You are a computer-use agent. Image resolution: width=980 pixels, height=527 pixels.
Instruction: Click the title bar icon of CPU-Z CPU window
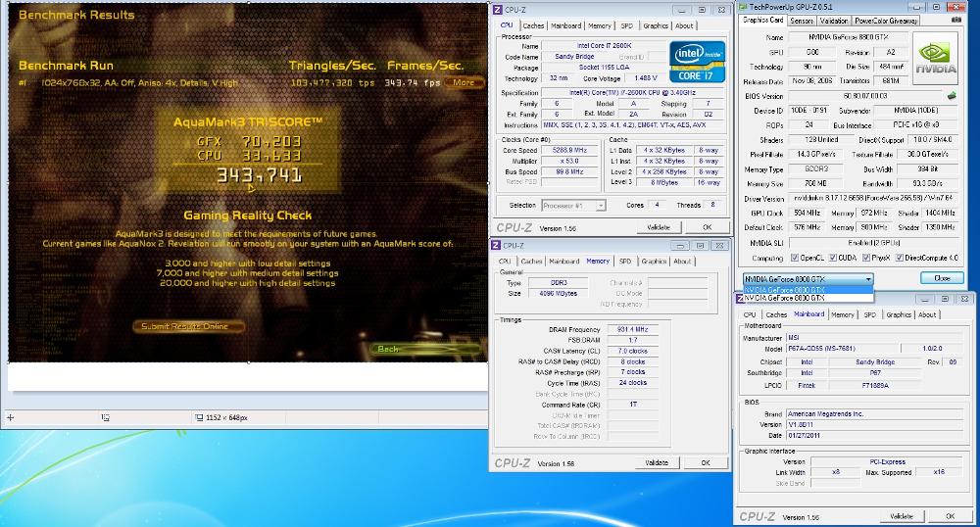click(497, 10)
